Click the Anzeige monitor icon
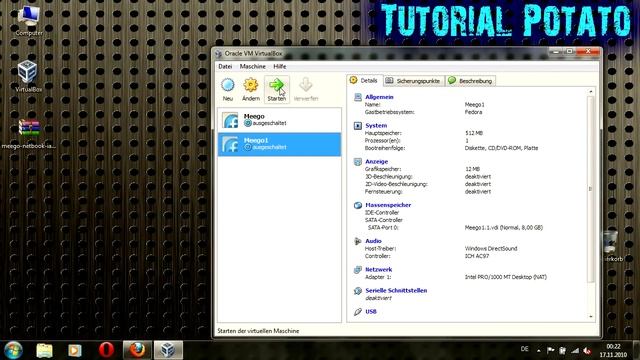640x360 pixels. point(358,162)
